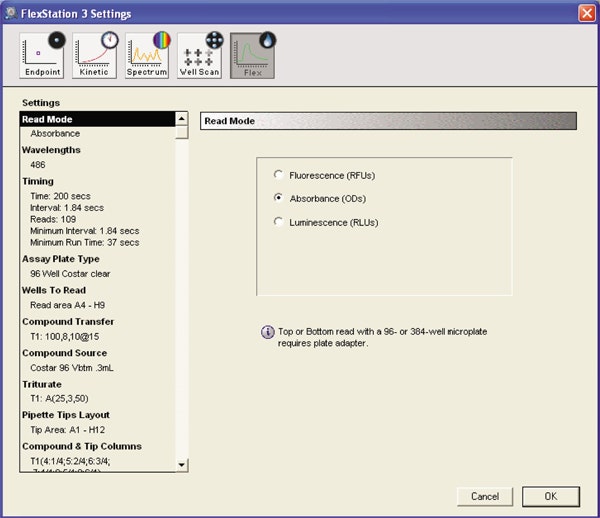Close the FlexStation 3 Settings dialog
This screenshot has width=600, height=518.
[x=587, y=13]
